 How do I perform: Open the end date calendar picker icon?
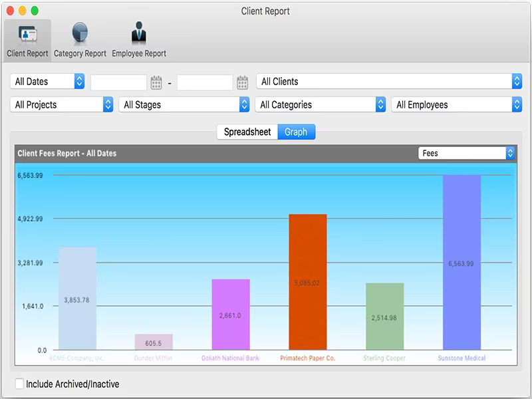click(242, 82)
